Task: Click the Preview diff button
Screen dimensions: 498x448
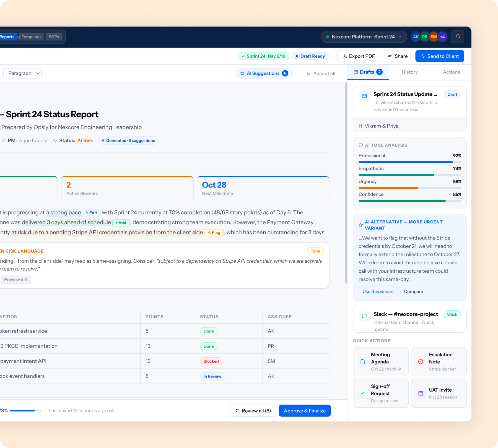Action: pyautogui.click(x=16, y=280)
